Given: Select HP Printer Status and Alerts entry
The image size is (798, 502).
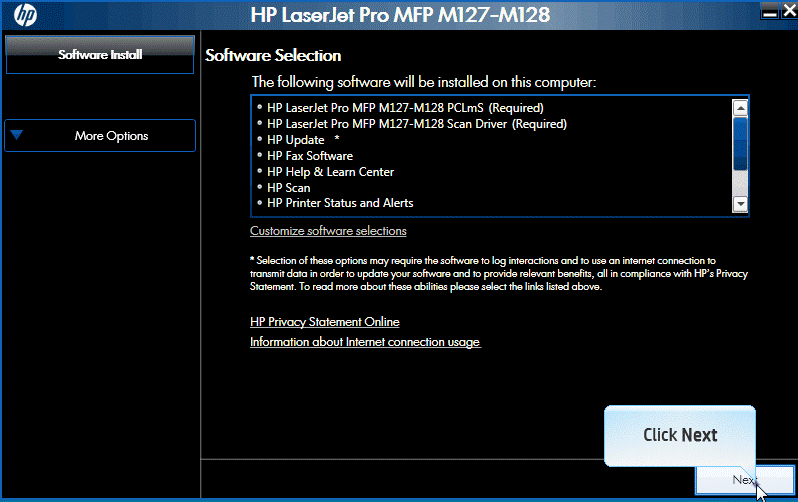Looking at the screenshot, I should click(340, 203).
